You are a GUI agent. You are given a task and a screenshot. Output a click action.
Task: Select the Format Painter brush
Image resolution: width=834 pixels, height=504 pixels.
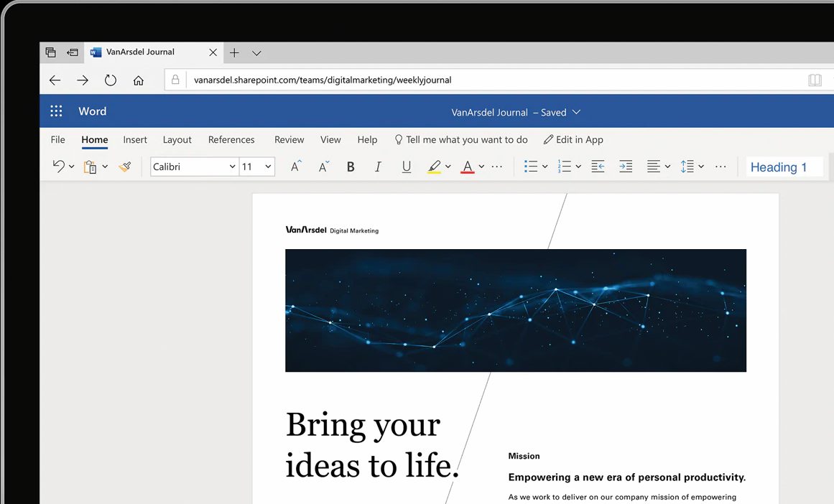click(x=125, y=167)
